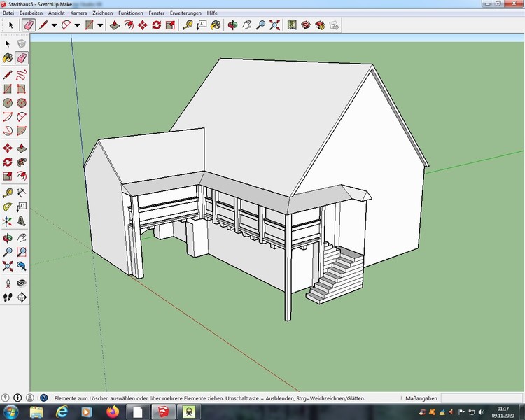Activate the Axes tool
The height and width of the screenshot is (420, 525).
[8, 221]
